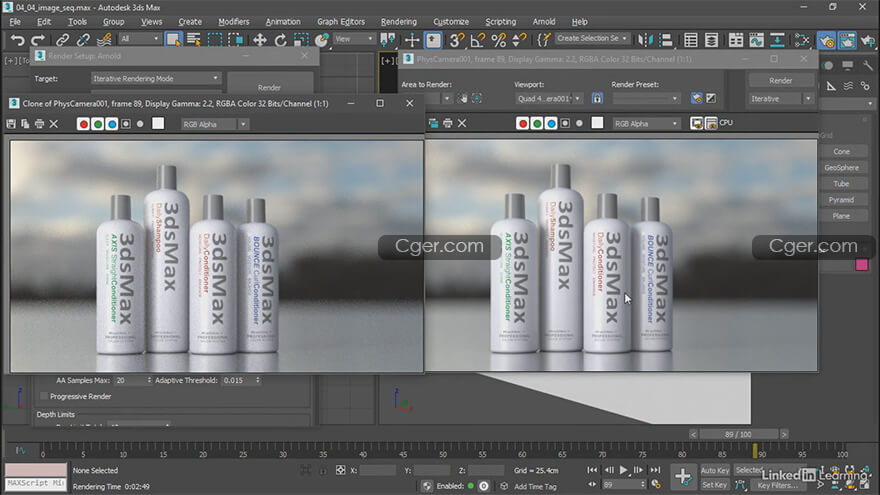
Task: Select the Select and Link tool
Action: click(62, 40)
